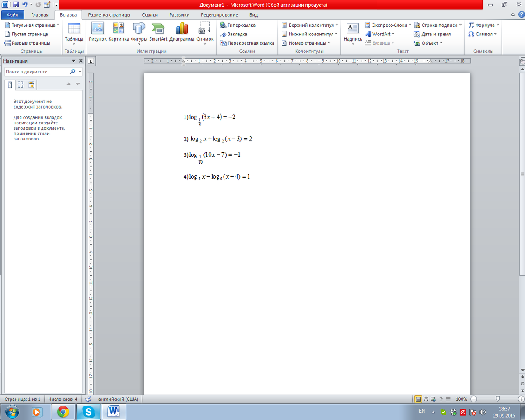The height and width of the screenshot is (420, 525).
Task: Click Число слов: 4 word count
Action: [63, 399]
